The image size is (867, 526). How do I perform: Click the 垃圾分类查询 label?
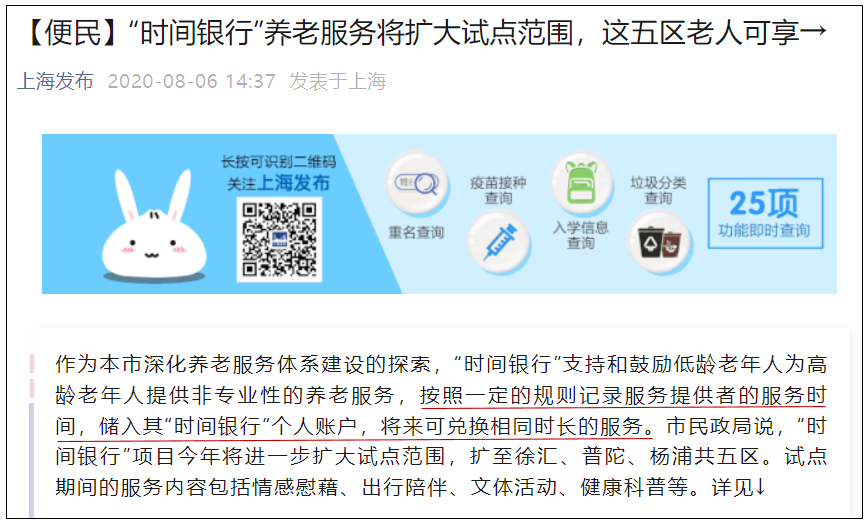[x=658, y=190]
